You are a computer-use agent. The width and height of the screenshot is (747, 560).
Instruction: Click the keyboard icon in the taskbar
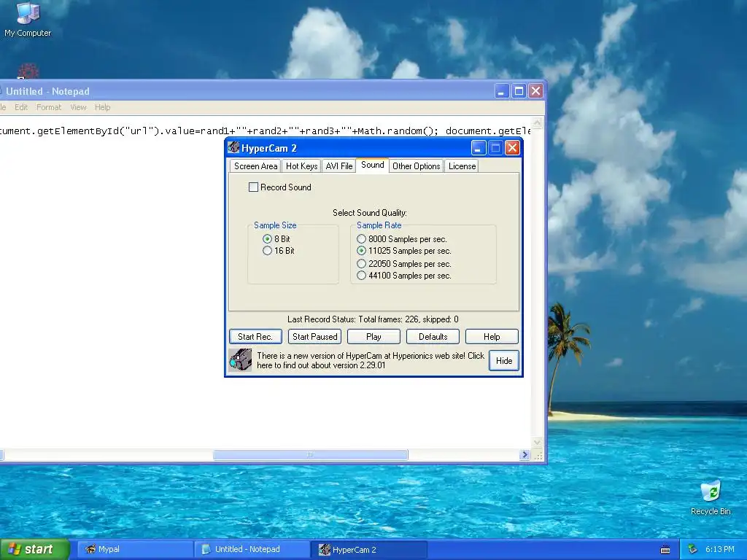click(x=665, y=550)
